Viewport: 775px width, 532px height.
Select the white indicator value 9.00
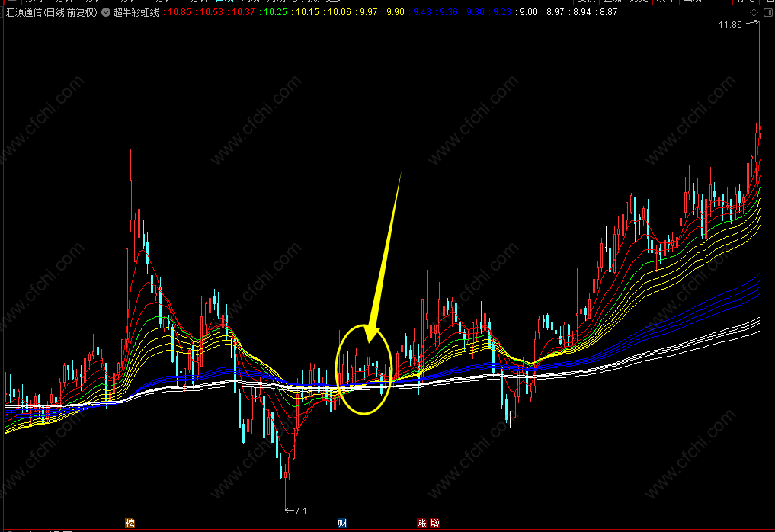(x=529, y=12)
